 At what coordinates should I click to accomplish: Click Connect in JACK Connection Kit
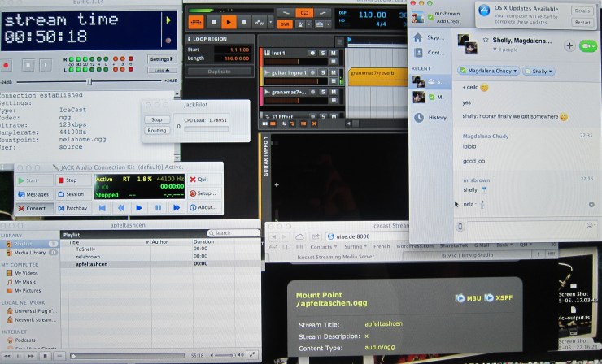pos(34,208)
